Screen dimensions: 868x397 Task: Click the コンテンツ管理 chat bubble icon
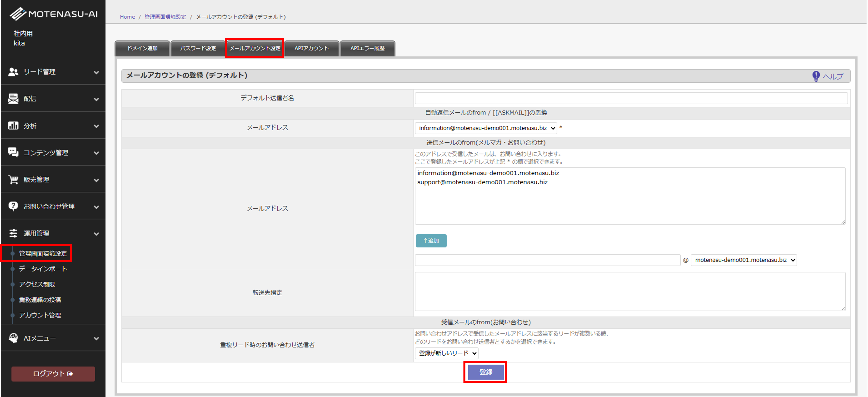[13, 152]
